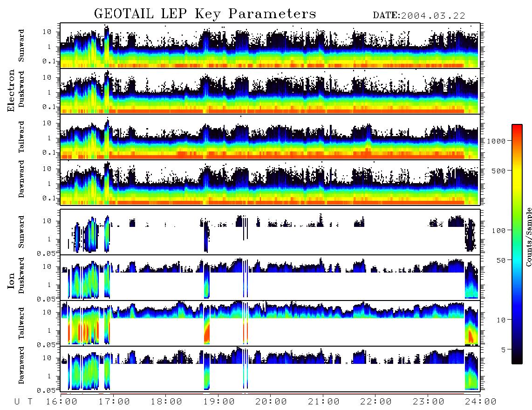This screenshot has height=410, width=532.
Task: Open the Electron Dawnward spectrogram panel
Action: point(270,182)
